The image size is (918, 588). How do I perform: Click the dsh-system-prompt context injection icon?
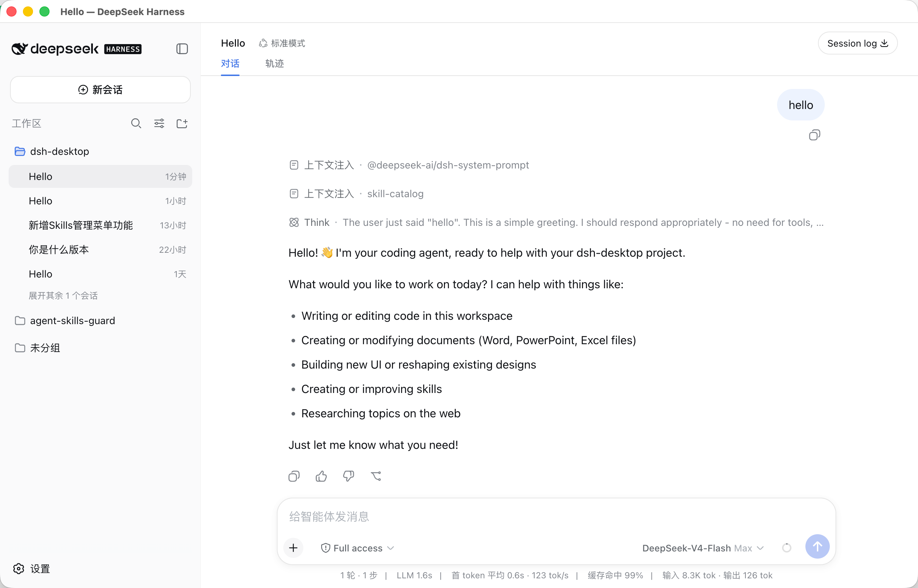[x=294, y=165]
